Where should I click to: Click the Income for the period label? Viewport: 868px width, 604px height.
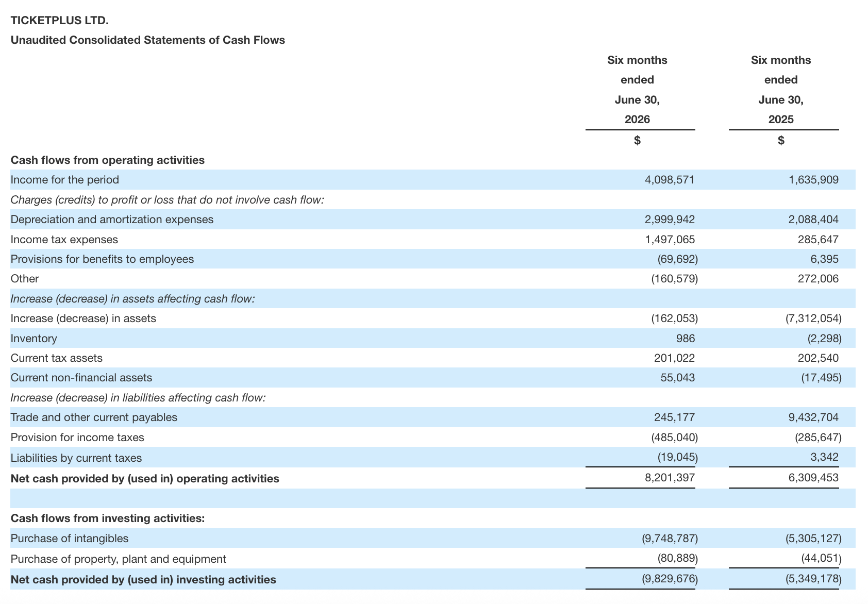(x=65, y=180)
